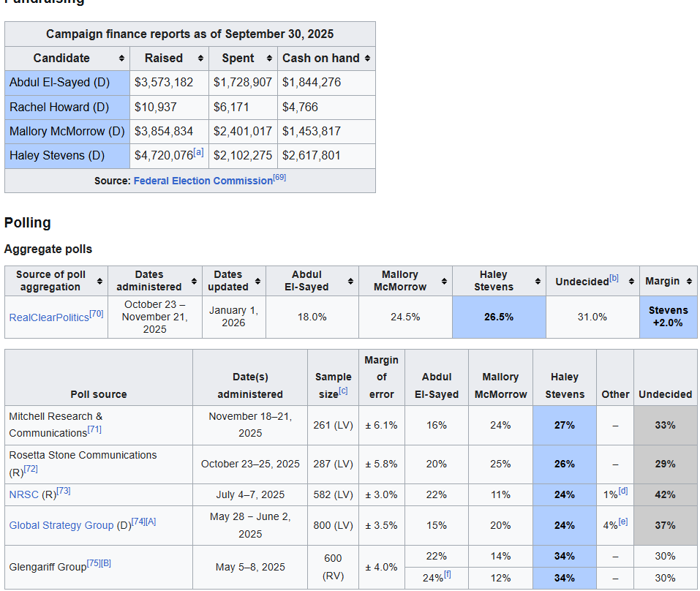Select the Aggregate polls subheading

[48, 249]
